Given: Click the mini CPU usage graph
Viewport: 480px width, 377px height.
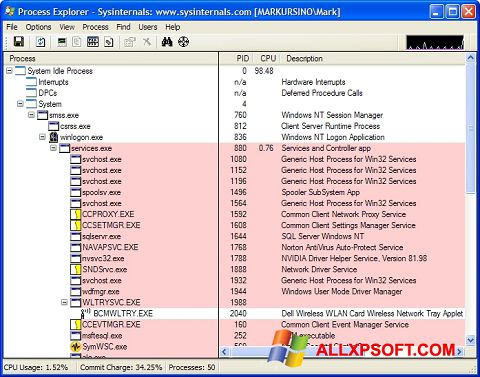Looking at the screenshot, I should [435, 42].
